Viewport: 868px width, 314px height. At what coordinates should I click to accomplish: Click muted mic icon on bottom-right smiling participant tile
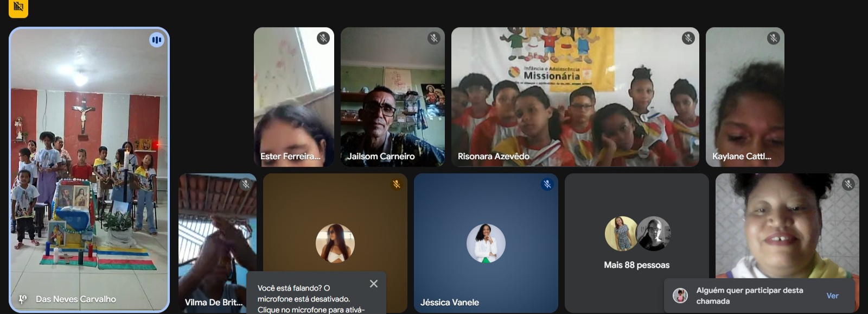[x=848, y=184]
